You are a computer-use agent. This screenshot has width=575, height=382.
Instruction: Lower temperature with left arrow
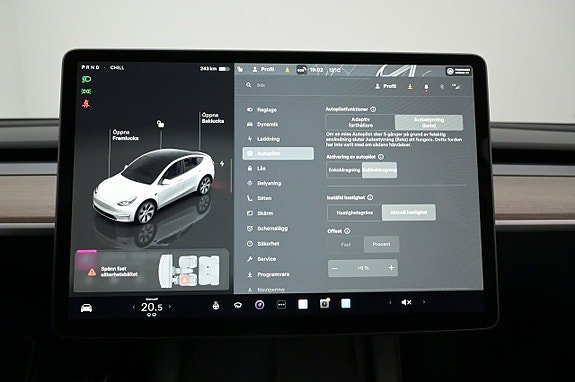(x=133, y=307)
